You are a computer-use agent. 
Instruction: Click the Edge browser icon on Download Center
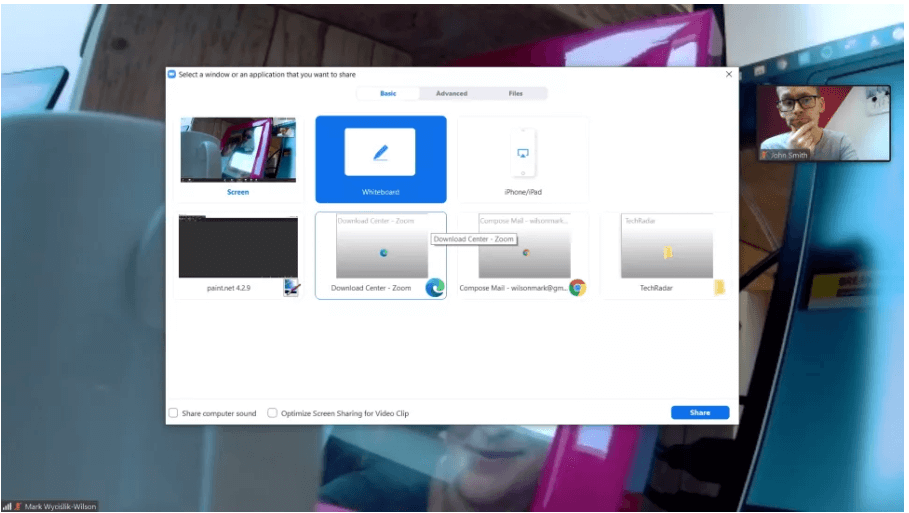(435, 288)
